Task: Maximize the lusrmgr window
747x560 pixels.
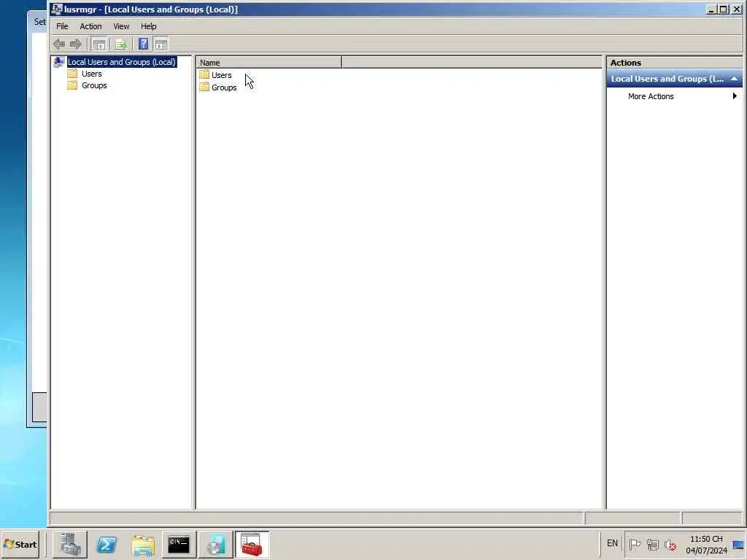Action: coord(724,9)
